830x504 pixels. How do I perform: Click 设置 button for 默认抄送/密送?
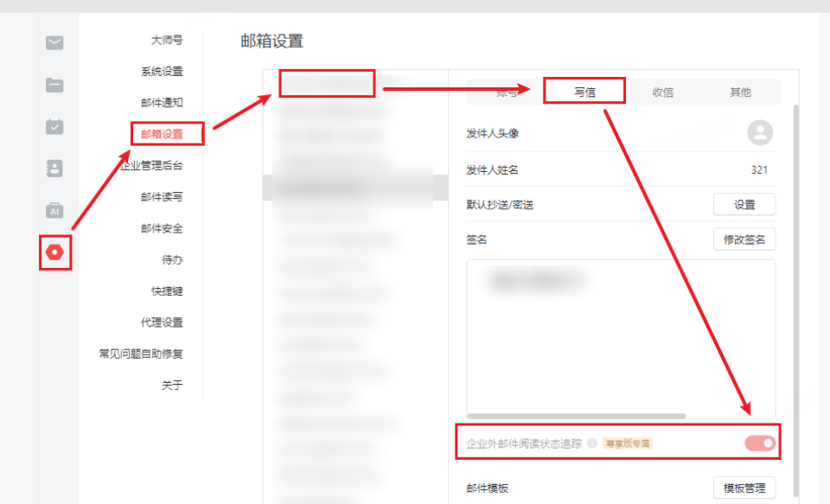click(744, 204)
